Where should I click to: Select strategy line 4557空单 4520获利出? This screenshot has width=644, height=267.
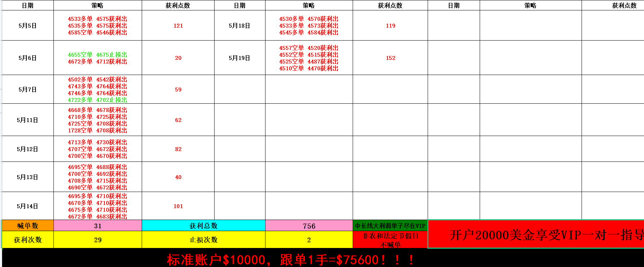pyautogui.click(x=309, y=48)
